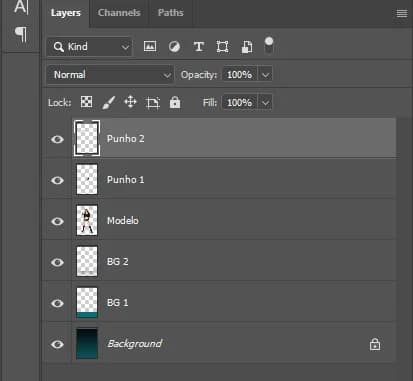Viewport: 413px width, 381px height.
Task: Click lock position move icon
Action: click(x=130, y=102)
